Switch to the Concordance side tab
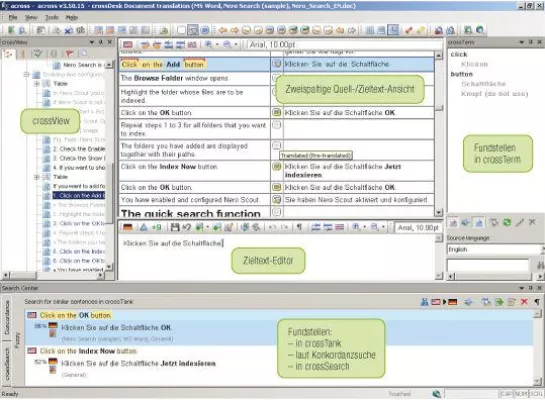Screen dimensions: 545x400 click(x=7, y=317)
